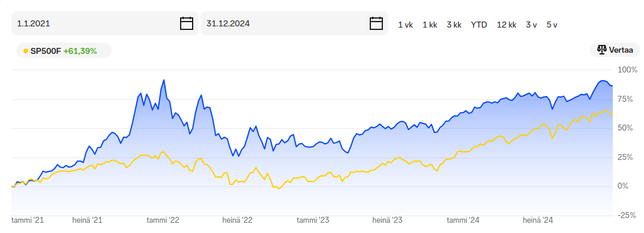
Task: Click the tammi '23 x-axis label
Action: pos(313,220)
